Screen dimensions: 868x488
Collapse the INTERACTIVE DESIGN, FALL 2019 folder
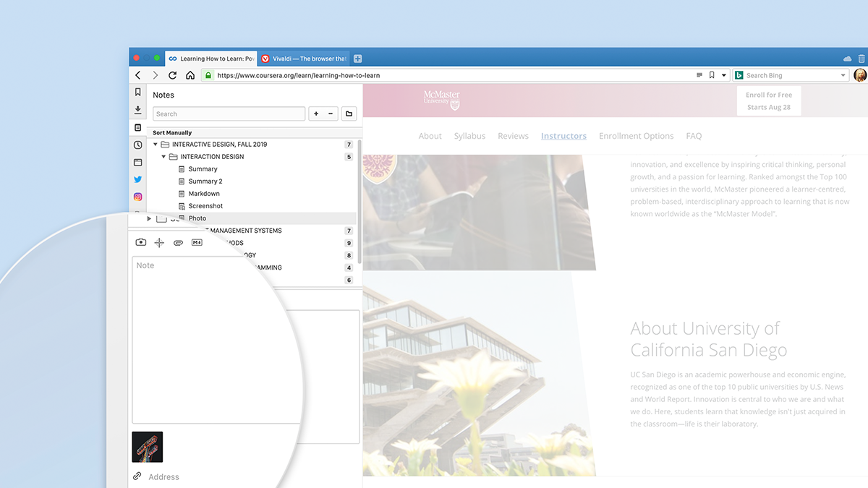pos(156,145)
